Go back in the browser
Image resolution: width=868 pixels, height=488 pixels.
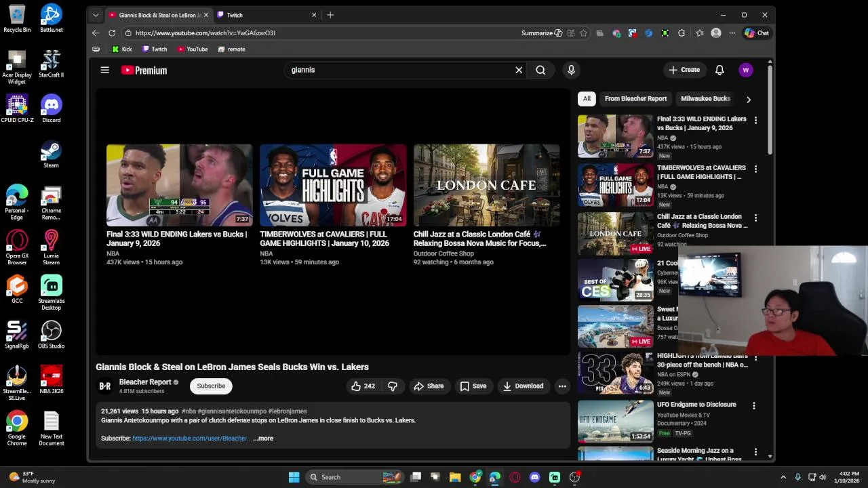[96, 33]
